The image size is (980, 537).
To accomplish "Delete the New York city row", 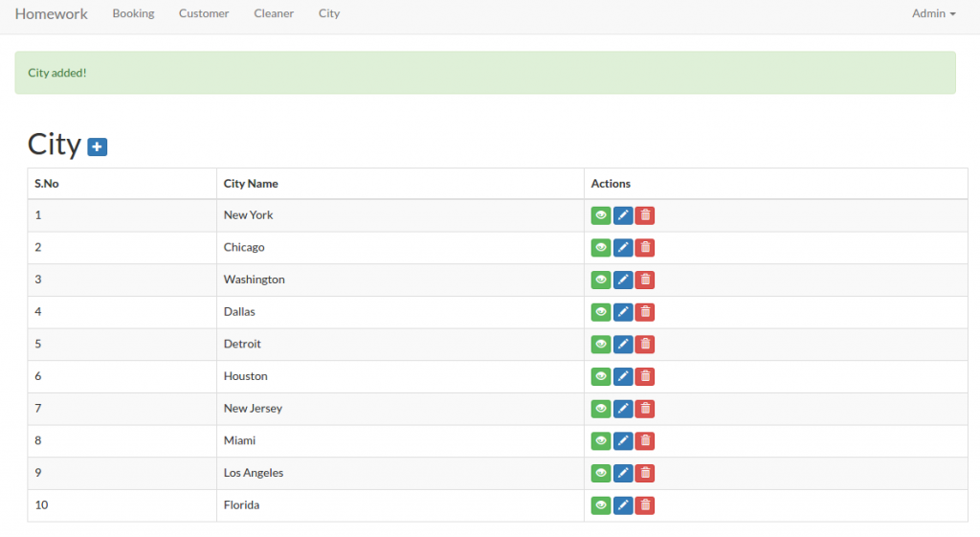I will (645, 215).
